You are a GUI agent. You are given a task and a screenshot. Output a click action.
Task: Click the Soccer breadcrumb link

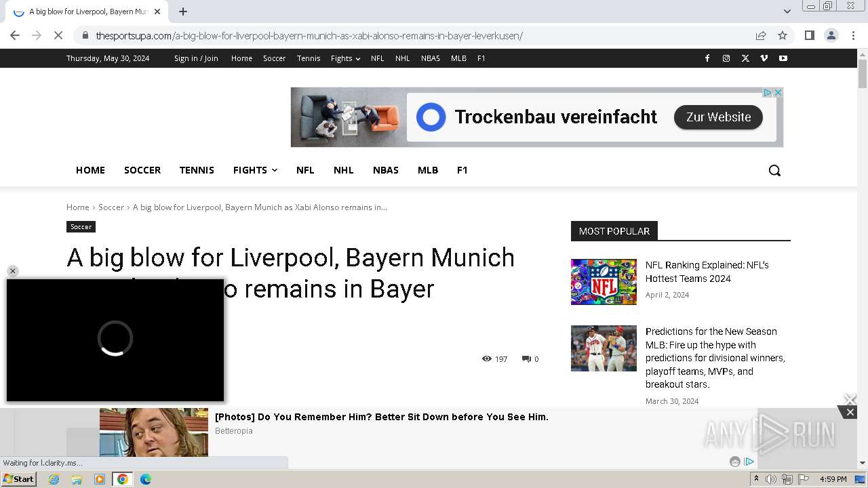[111, 207]
